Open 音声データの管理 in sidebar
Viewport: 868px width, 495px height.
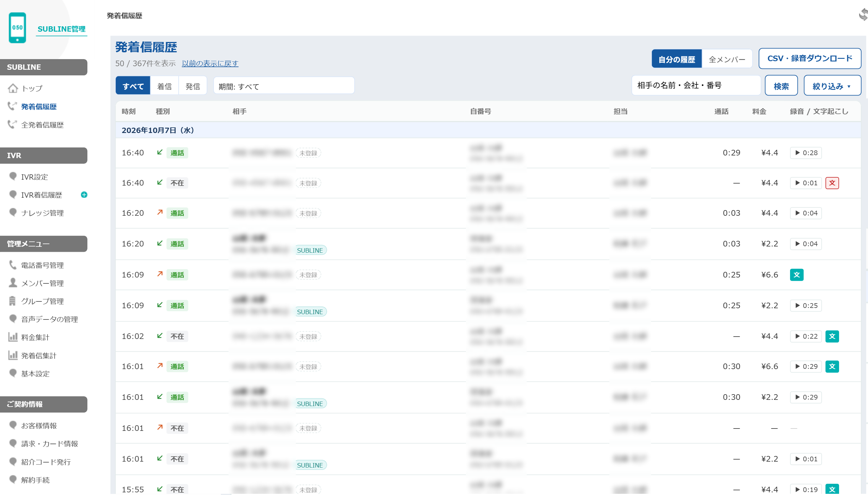49,319
